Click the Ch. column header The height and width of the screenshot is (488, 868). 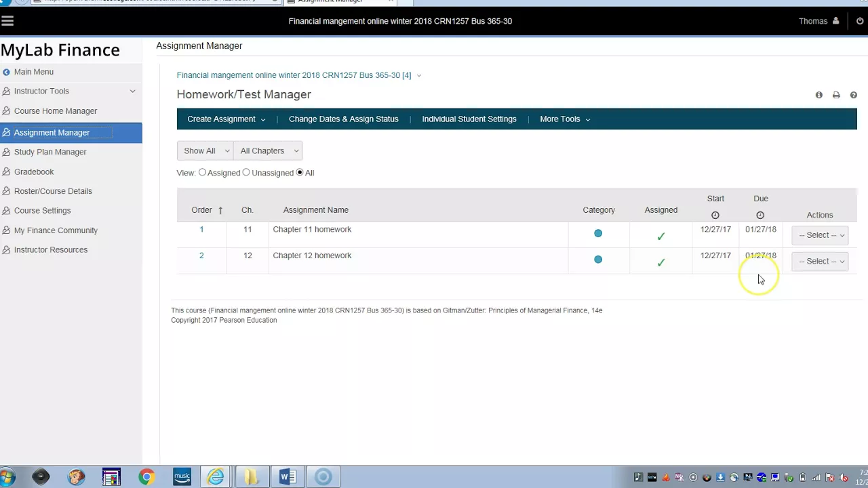tap(248, 210)
